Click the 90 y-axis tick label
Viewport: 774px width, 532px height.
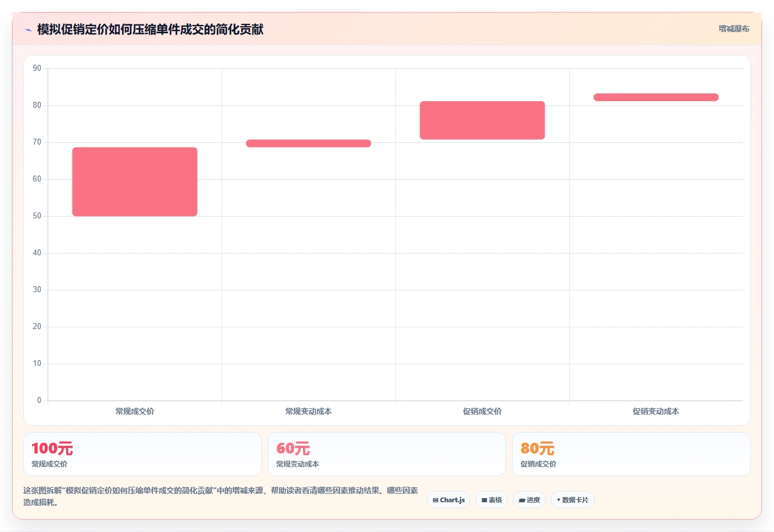point(37,68)
